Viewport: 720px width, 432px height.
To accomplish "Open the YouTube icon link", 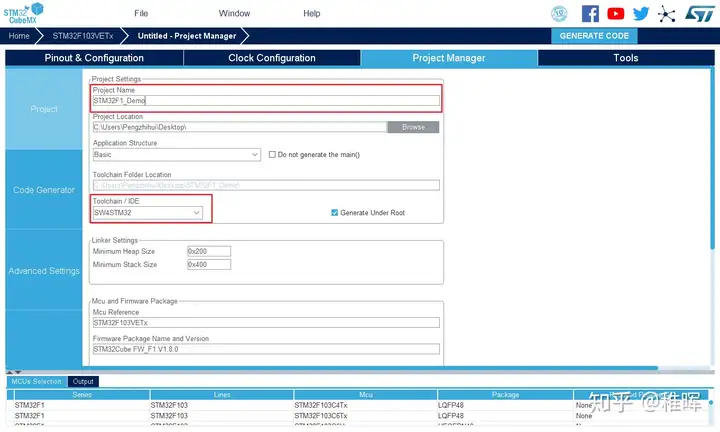I will 615,14.
